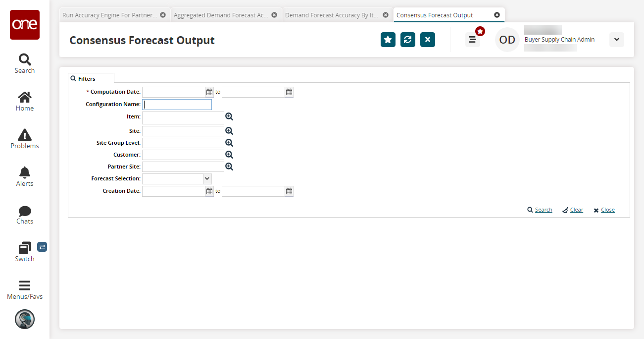644x339 pixels.
Task: Open Creation Date start calendar picker
Action: coord(209,191)
